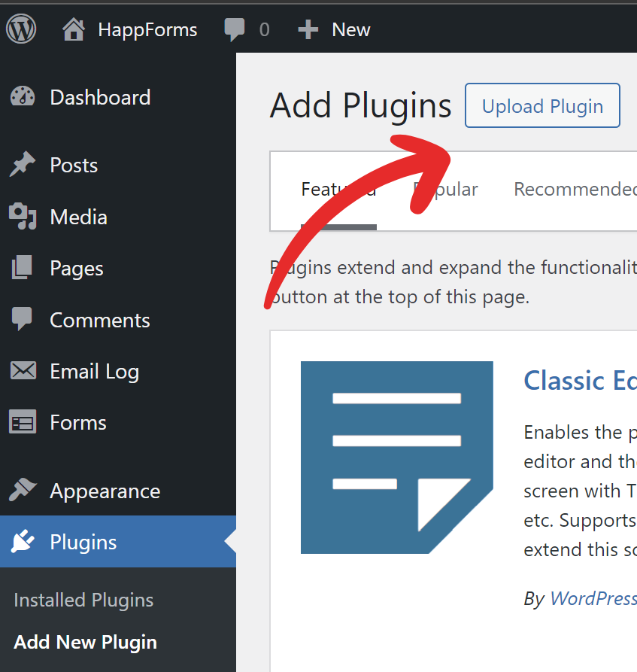The height and width of the screenshot is (672, 637).
Task: Switch to the Recommended tab
Action: click(x=575, y=190)
